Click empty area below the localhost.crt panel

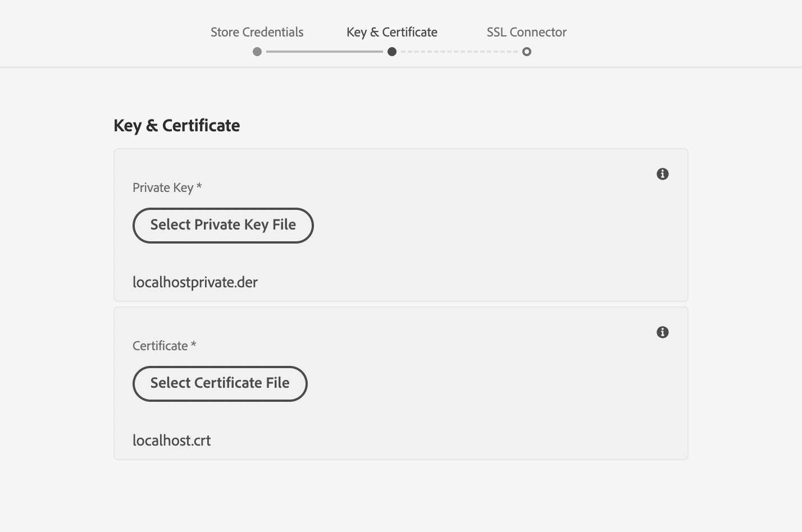click(x=400, y=497)
